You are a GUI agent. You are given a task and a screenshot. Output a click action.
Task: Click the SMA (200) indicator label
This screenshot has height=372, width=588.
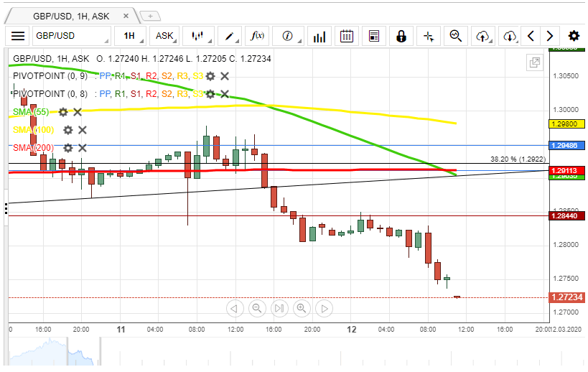pos(33,148)
